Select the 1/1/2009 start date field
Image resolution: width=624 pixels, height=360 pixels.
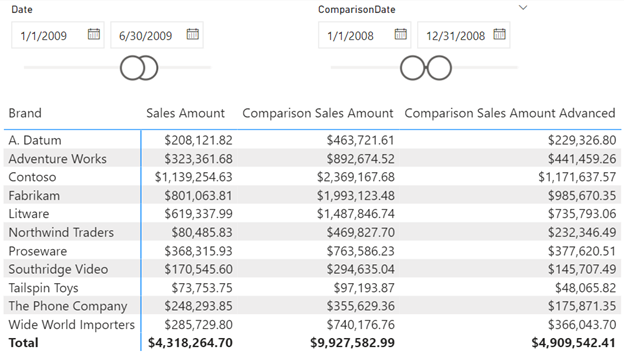[58, 35]
